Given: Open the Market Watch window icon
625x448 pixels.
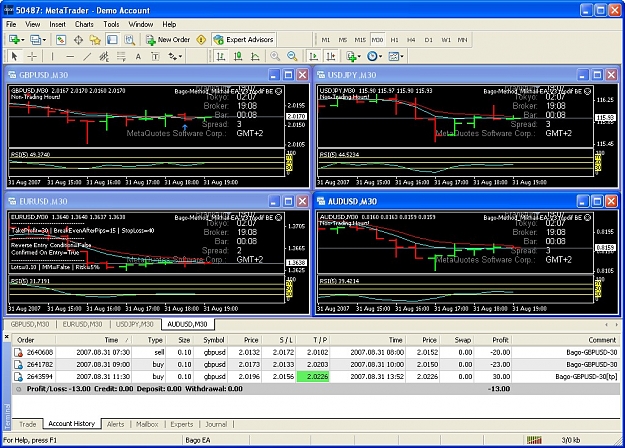Looking at the screenshot, I should [x=61, y=40].
